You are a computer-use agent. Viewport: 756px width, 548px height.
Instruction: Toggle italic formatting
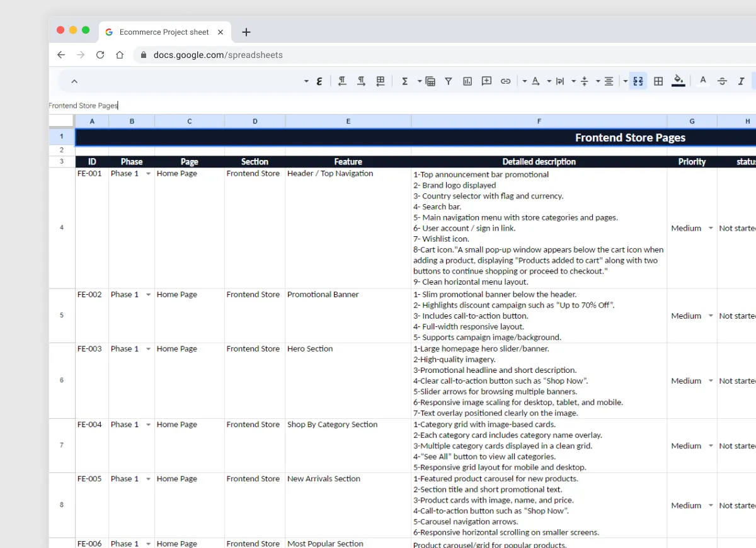[x=742, y=81]
